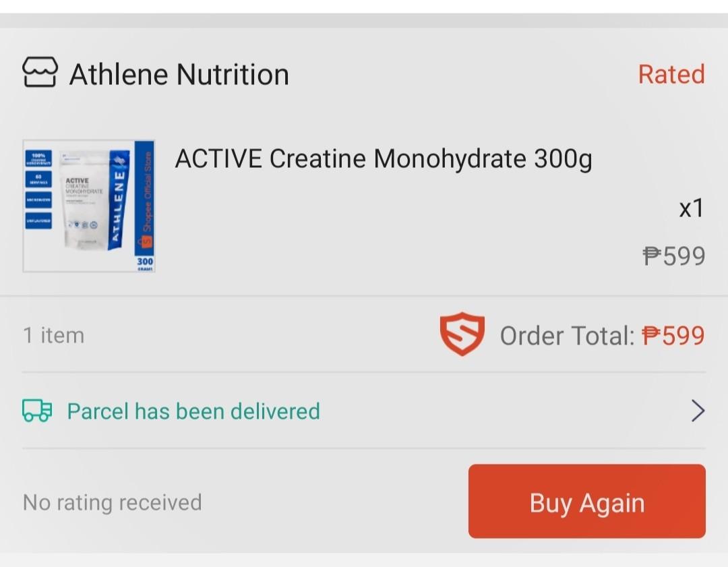This screenshot has height=567, width=728.
Task: Select the ACTIVE Creatine Monohydrate product title
Action: point(383,158)
